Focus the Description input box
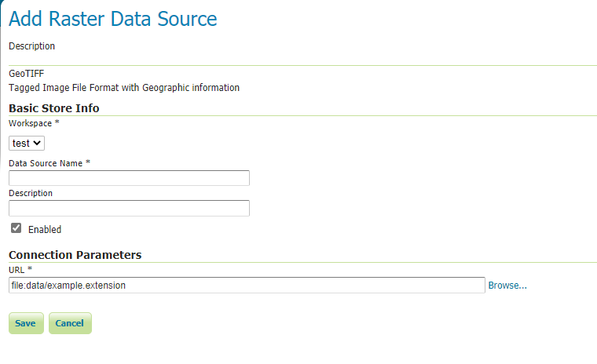The height and width of the screenshot is (364, 597). [x=129, y=208]
